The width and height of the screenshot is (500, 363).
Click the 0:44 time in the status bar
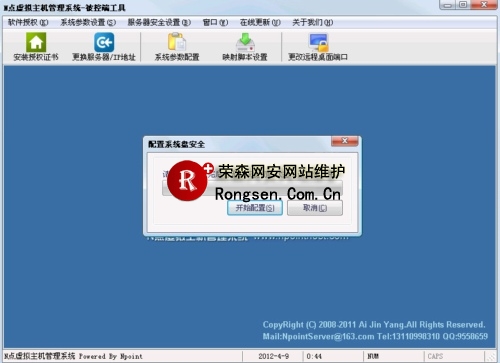[314, 356]
